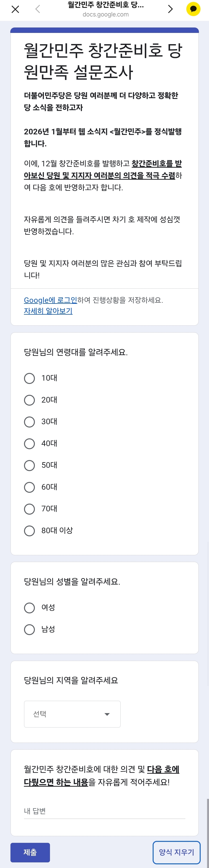Image resolution: width=209 pixels, height=868 pixels.
Task: Pick the 60대 age group
Action: point(29,487)
